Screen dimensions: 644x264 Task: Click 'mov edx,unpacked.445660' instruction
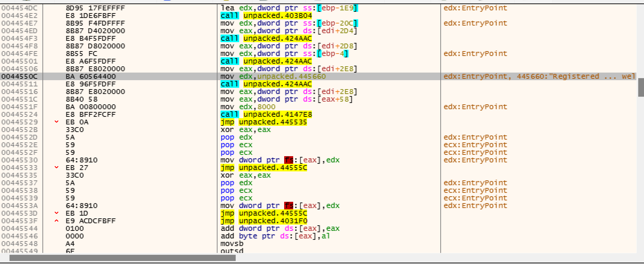[x=273, y=76]
